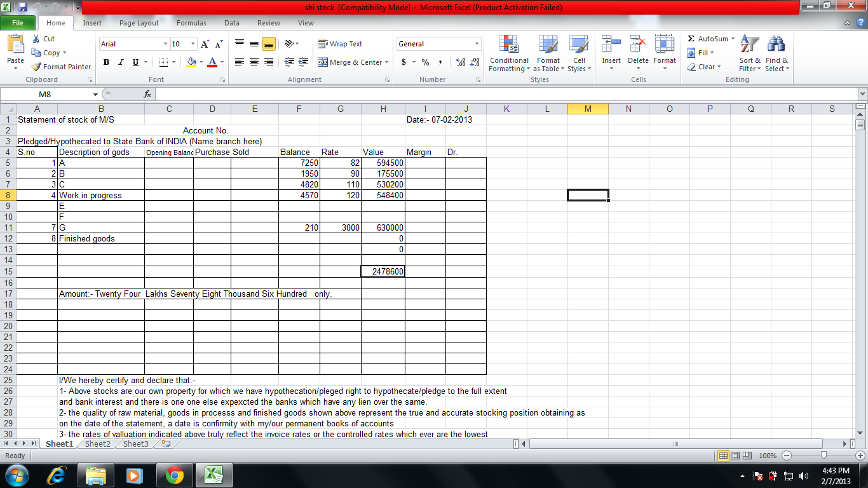This screenshot has height=488, width=868.
Task: Select the Sheet2 worksheet tab
Action: 98,444
